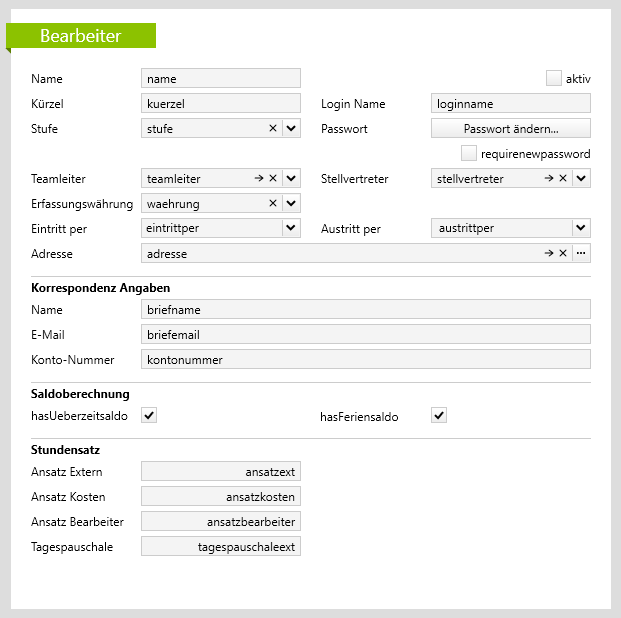This screenshot has height=618, width=621.
Task: Open the Eintritt per date dropdown
Action: click(291, 228)
